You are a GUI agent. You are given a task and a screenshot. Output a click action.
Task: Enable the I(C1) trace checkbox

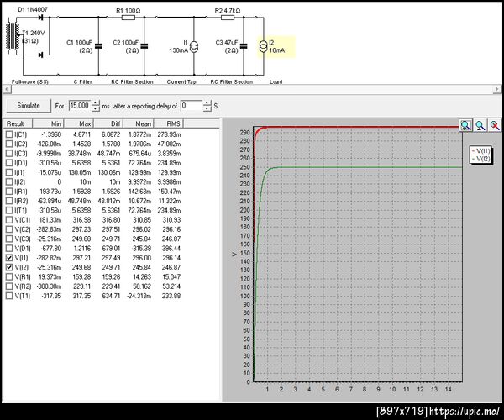coord(9,134)
